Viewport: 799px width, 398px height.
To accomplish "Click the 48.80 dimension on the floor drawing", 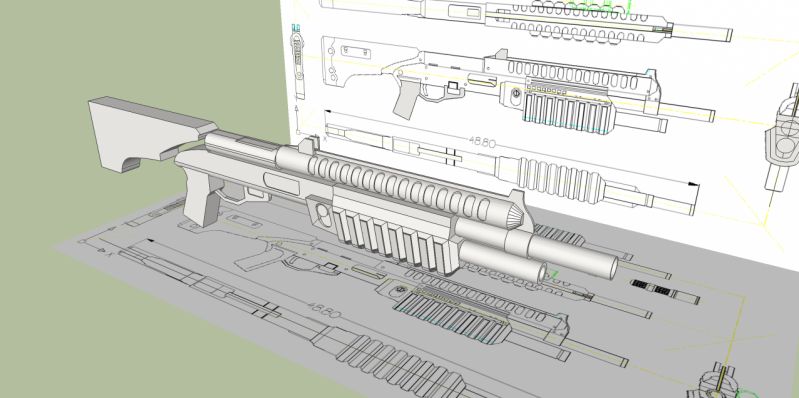I will (x=323, y=310).
